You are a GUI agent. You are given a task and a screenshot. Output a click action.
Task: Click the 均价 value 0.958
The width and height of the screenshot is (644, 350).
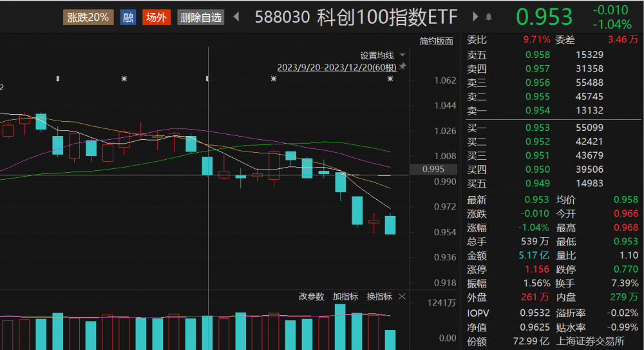(626, 200)
